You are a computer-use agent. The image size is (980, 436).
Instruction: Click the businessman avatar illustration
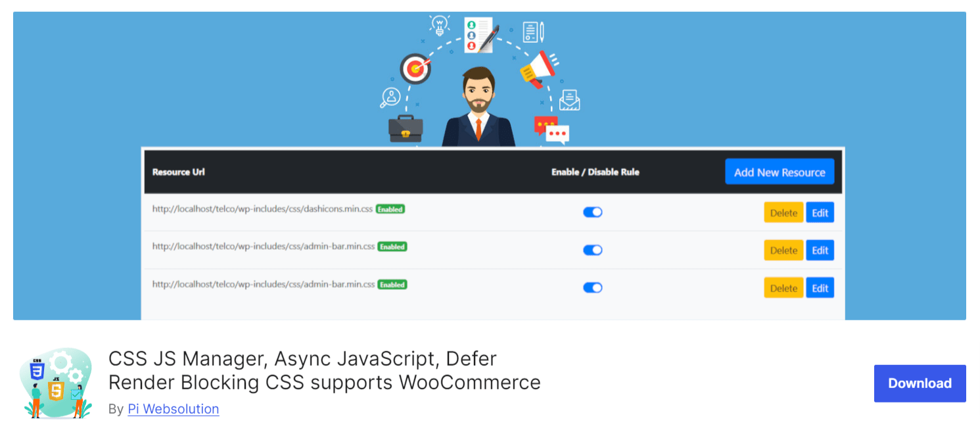click(x=478, y=109)
